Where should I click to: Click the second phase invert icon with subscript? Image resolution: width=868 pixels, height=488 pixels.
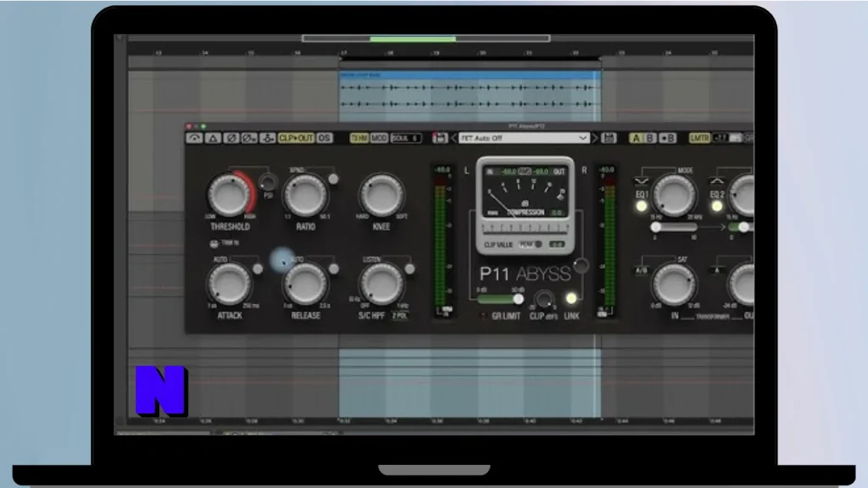point(249,138)
